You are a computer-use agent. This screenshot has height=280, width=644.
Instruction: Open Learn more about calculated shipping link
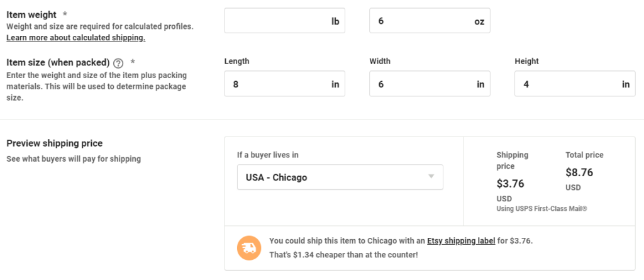[75, 38]
